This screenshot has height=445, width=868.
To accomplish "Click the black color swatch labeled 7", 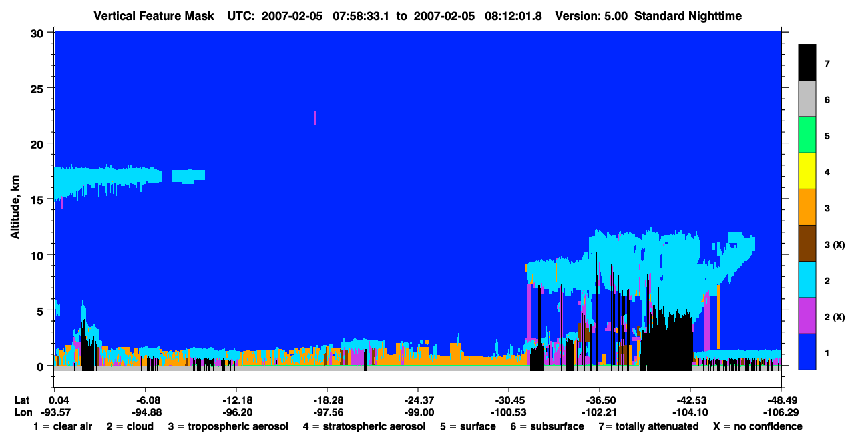I will click(x=807, y=63).
